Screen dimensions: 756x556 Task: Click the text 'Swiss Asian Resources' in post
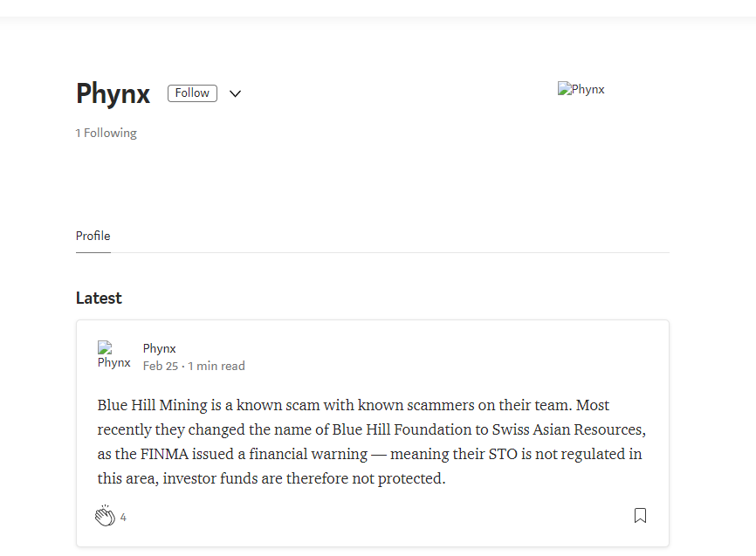[x=567, y=429]
